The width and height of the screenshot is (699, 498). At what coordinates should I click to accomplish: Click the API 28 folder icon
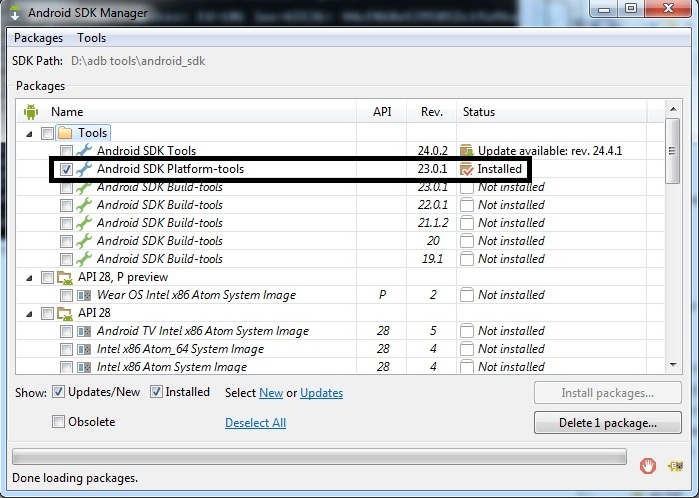[65, 313]
